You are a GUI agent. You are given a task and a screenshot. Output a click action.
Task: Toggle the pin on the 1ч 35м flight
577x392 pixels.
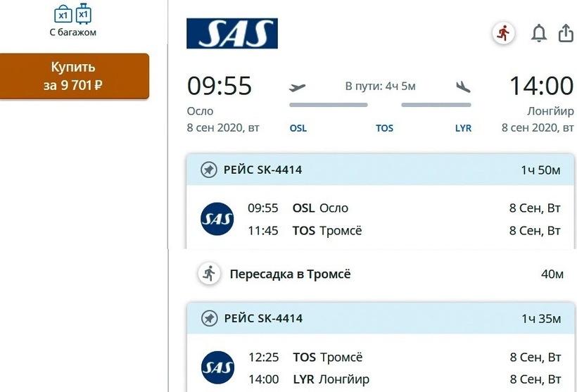[x=208, y=318]
